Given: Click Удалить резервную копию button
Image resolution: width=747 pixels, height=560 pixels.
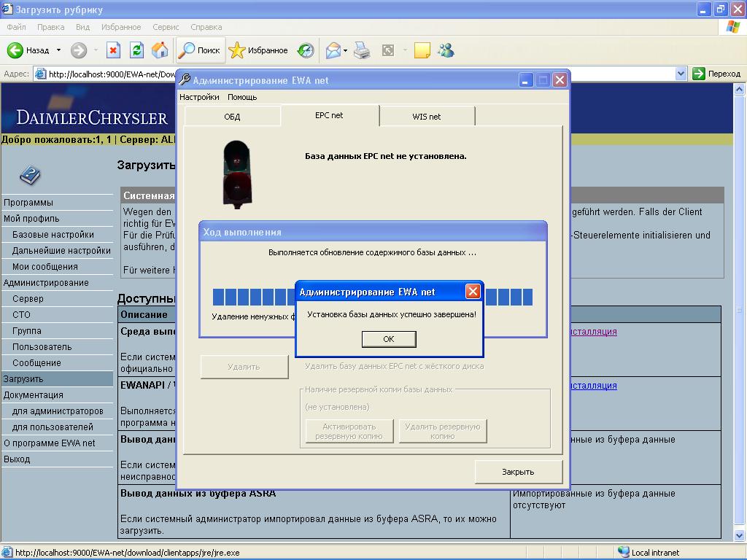Looking at the screenshot, I should [x=443, y=431].
